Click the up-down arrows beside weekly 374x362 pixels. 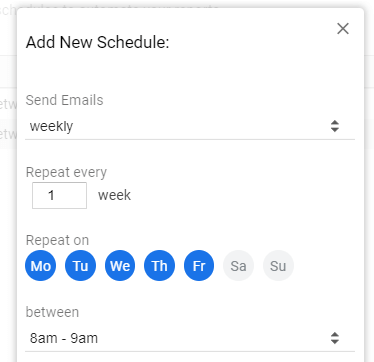click(x=335, y=126)
